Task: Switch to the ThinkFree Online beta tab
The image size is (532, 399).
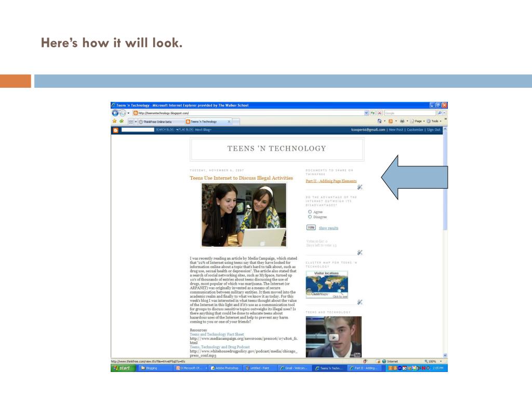Action: (x=161, y=122)
